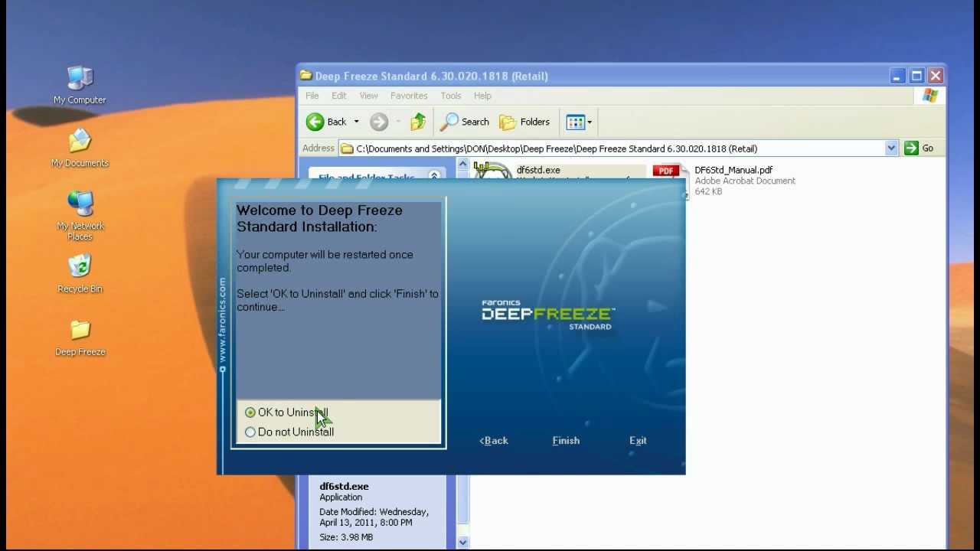
Task: Click the green Back navigation icon
Action: click(316, 122)
